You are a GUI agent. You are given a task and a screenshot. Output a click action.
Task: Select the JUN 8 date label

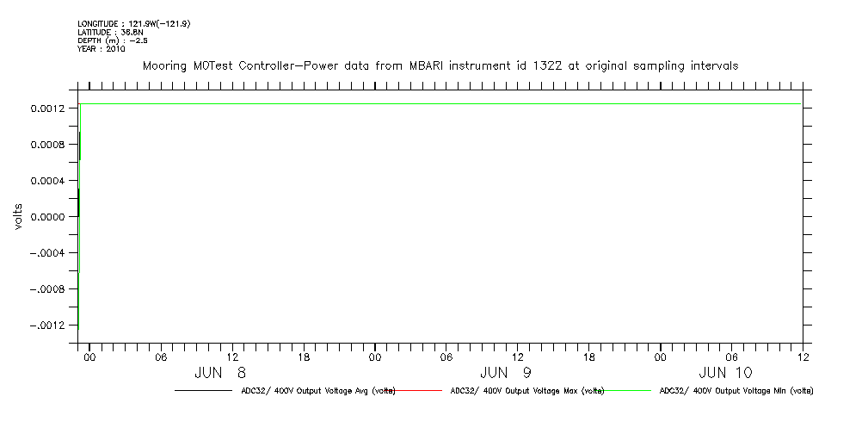click(219, 373)
